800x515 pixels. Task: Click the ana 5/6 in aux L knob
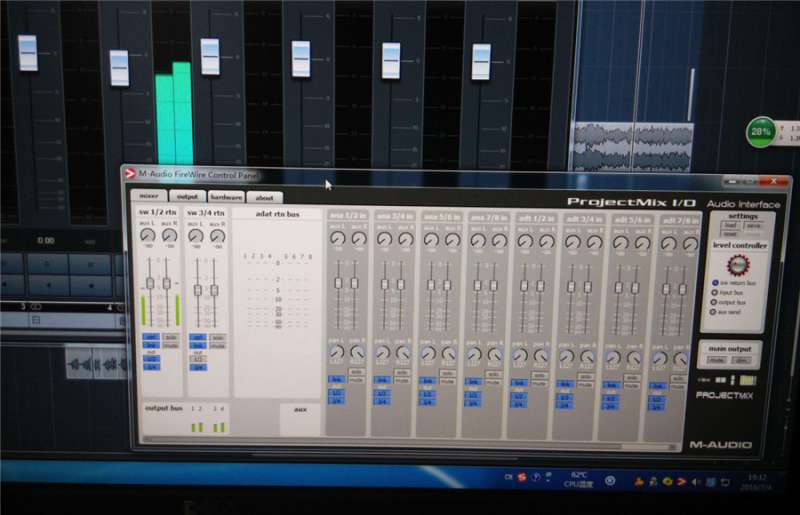pyautogui.click(x=431, y=240)
